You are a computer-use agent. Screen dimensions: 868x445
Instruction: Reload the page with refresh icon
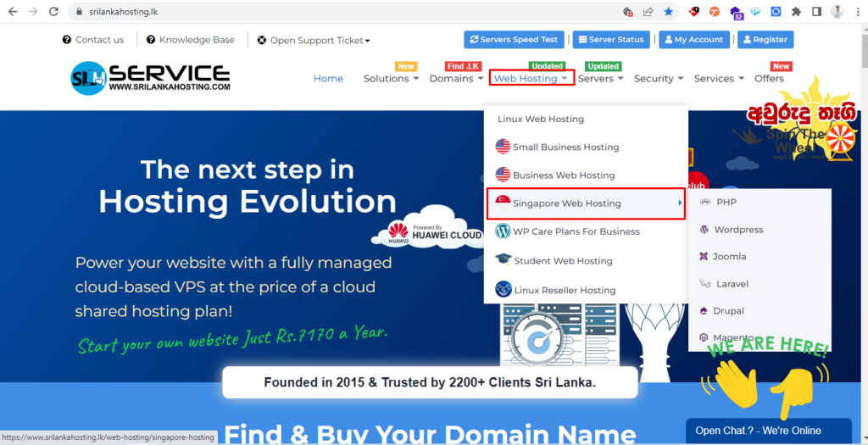click(x=53, y=12)
